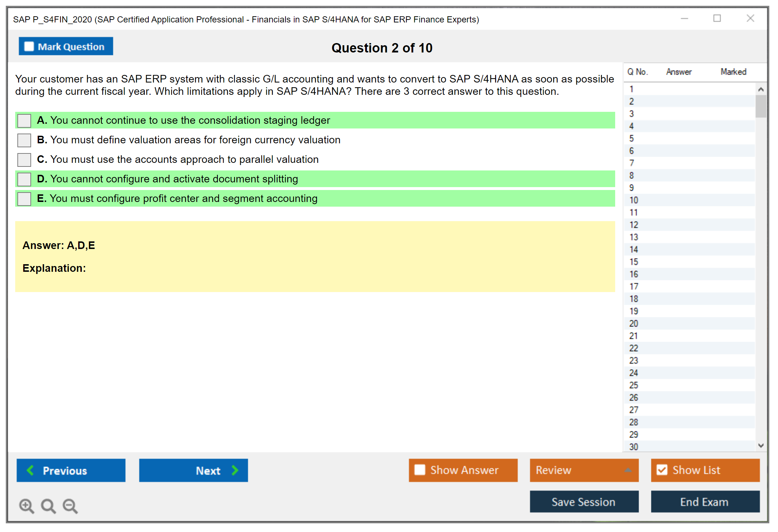Select checkbox for option B valuation areas
The height and width of the screenshot is (532, 778).
point(24,140)
